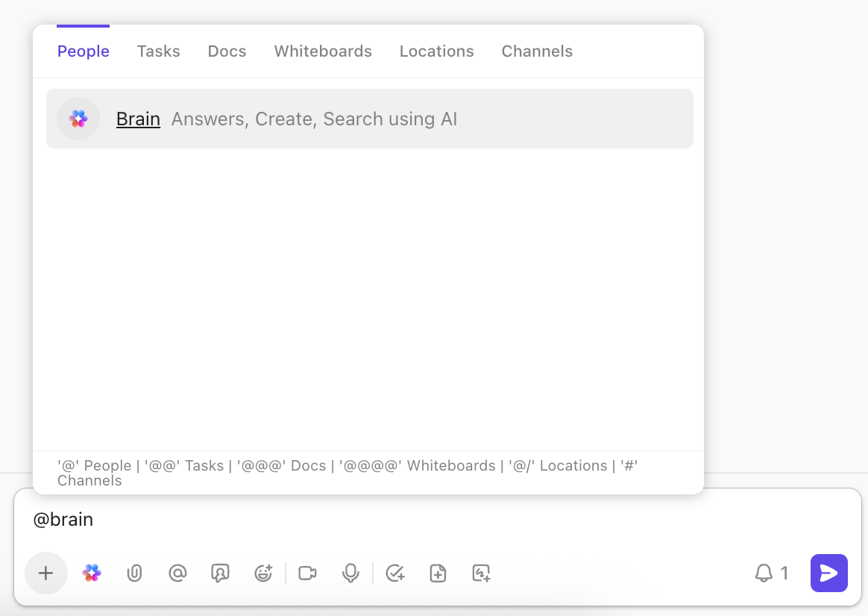Add a whiteboard with scribble-plus icon
868x616 pixels.
(482, 573)
